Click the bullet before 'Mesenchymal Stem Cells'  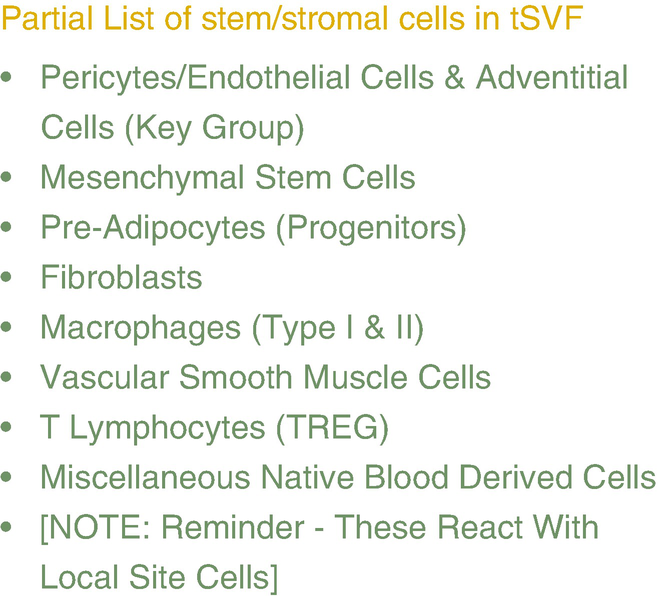[x=9, y=178]
